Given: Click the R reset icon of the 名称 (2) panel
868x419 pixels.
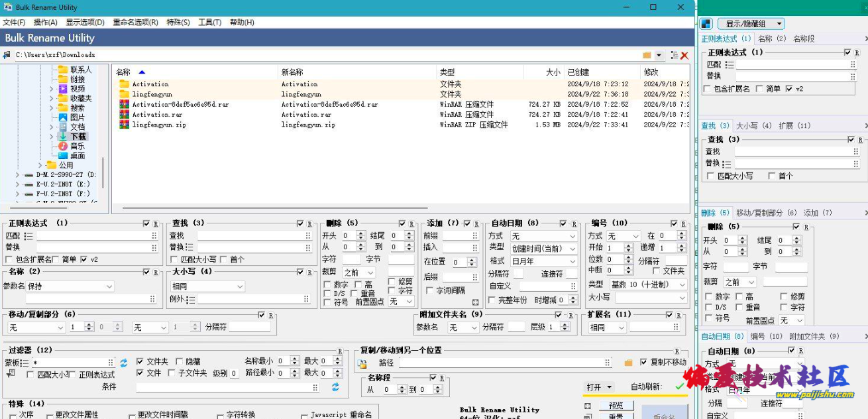Looking at the screenshot, I should [156, 272].
